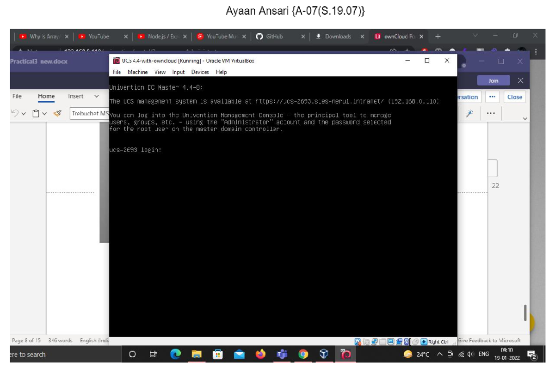The image size is (555, 392).
Task: Click the font name box in Word
Action: tap(90, 113)
